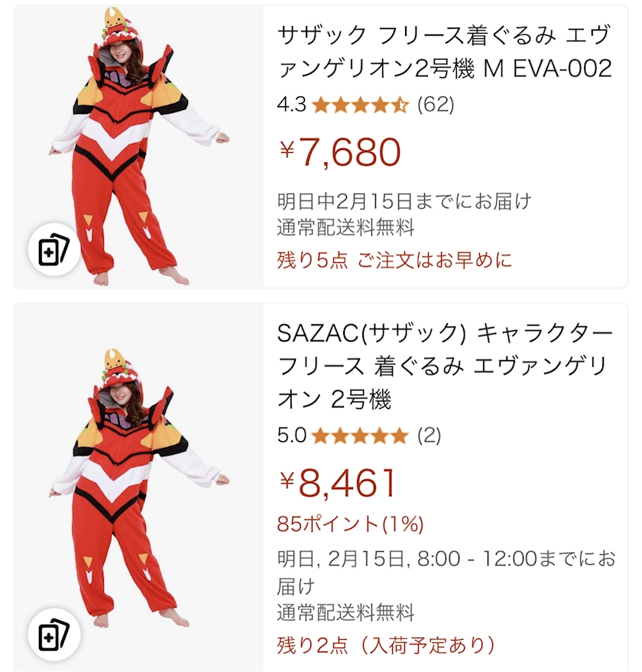The height and width of the screenshot is (672, 642).
Task: Select the ¥7,680 price
Action: point(340,153)
